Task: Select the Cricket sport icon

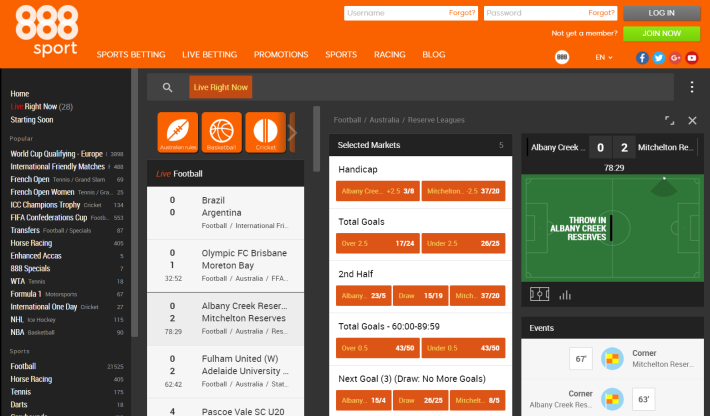Action: pyautogui.click(x=265, y=132)
